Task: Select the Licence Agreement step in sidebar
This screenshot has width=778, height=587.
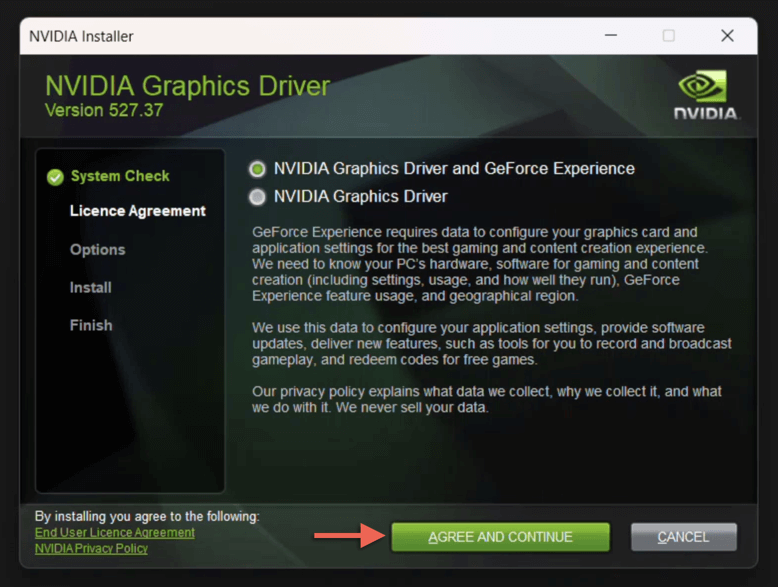Action: click(137, 211)
